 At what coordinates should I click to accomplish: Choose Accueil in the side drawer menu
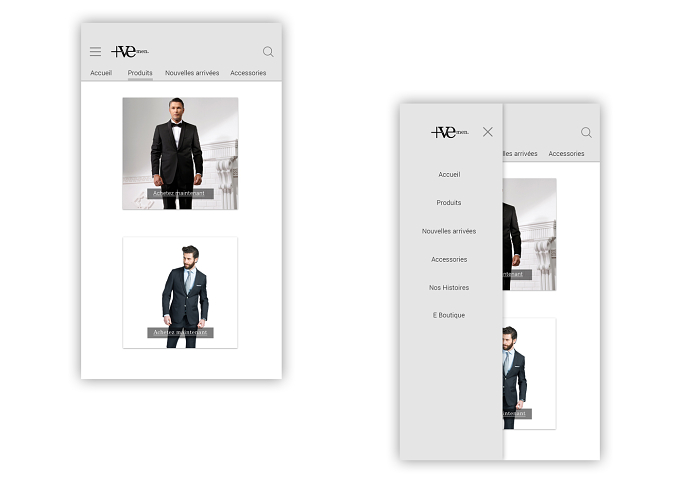(x=449, y=174)
